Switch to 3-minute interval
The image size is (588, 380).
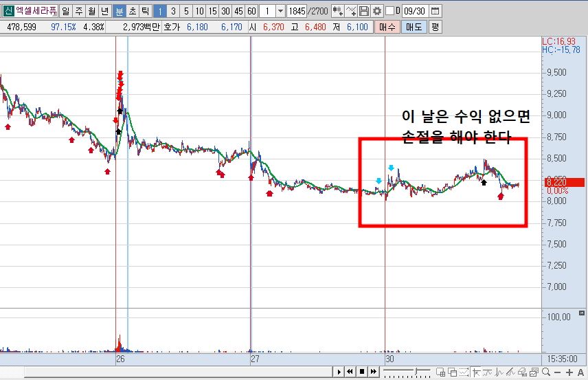(173, 11)
